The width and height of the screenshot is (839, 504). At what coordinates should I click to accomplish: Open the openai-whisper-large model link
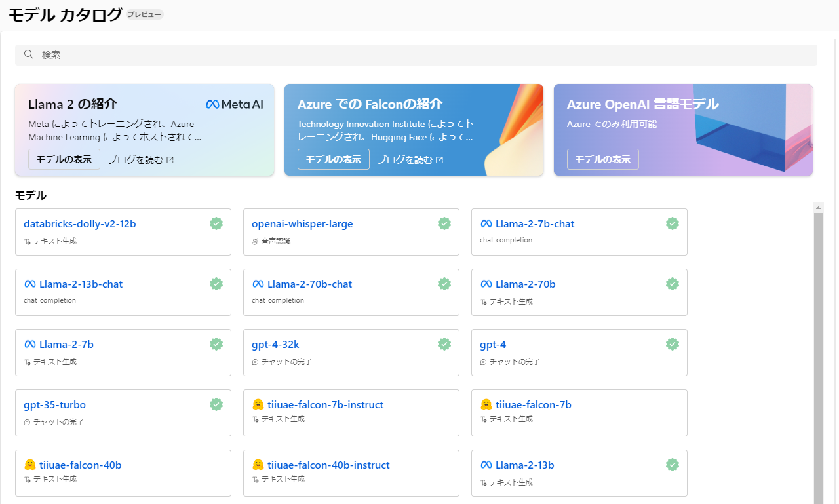[302, 223]
